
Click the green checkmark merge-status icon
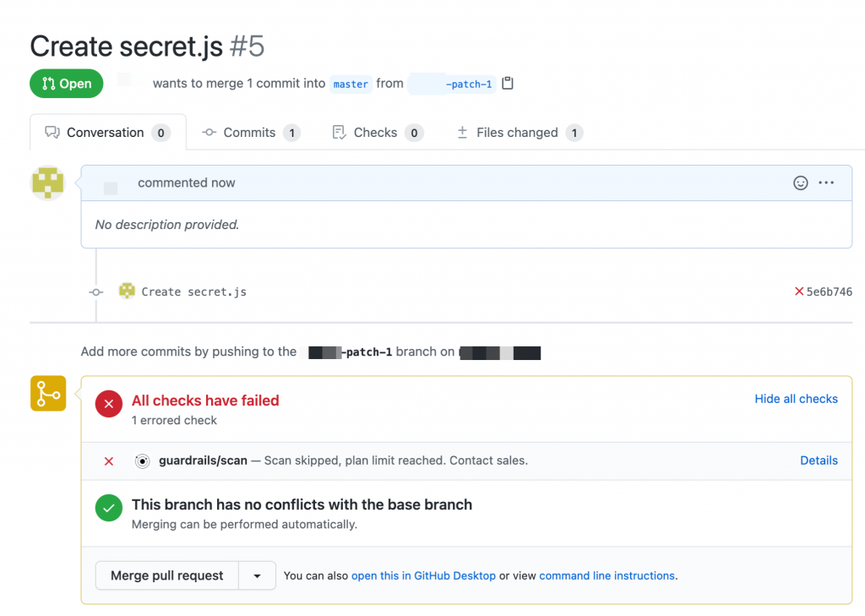pos(108,510)
